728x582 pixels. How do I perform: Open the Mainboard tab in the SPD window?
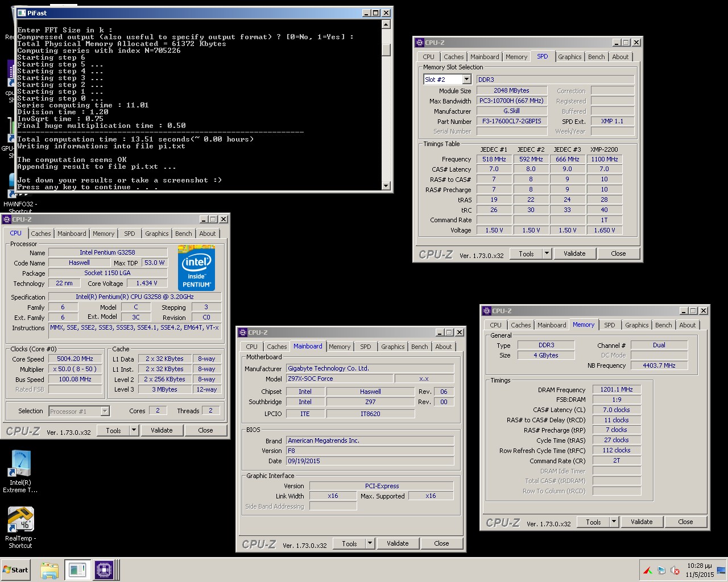pos(485,57)
